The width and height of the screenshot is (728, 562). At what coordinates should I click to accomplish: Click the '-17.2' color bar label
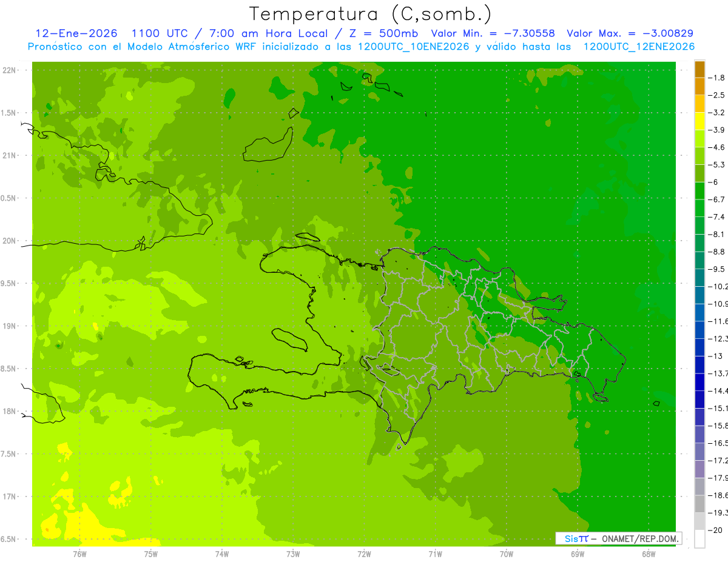[x=718, y=460]
